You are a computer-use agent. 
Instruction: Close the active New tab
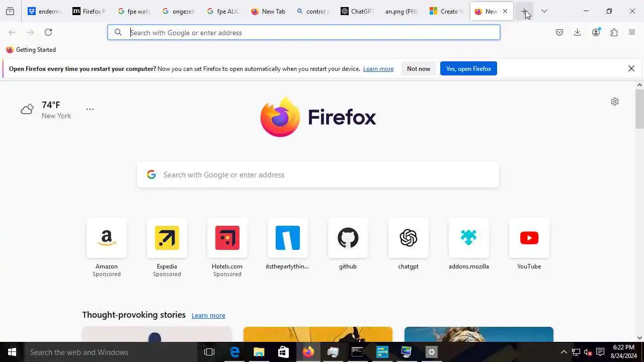point(505,11)
